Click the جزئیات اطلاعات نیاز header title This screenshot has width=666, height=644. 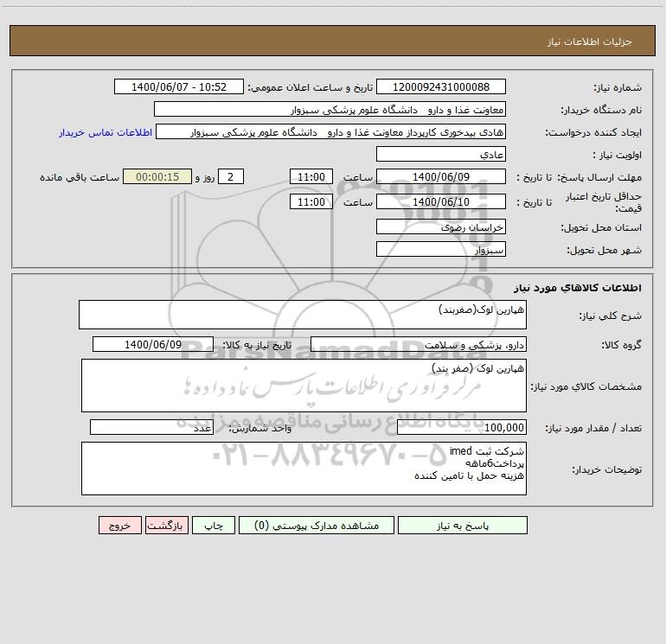(x=590, y=41)
